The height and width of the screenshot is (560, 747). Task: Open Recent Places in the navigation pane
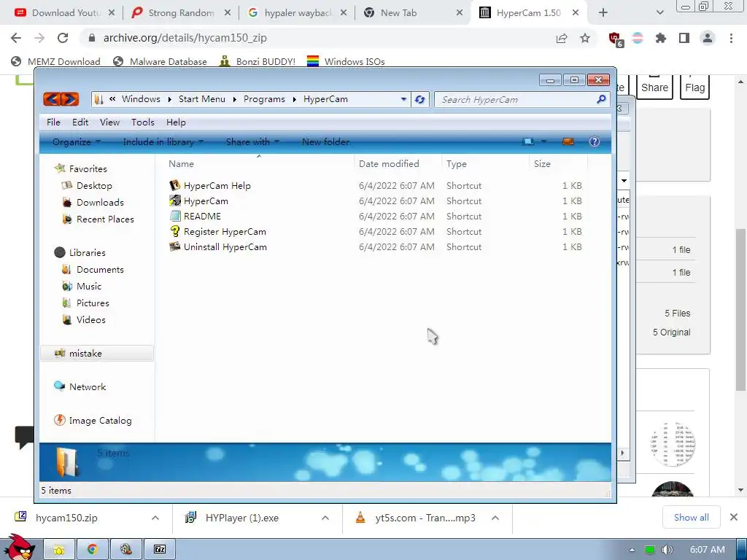105,219
